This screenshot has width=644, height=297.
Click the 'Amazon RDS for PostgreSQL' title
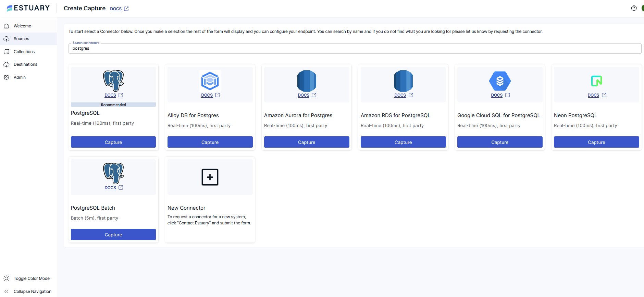tap(396, 115)
